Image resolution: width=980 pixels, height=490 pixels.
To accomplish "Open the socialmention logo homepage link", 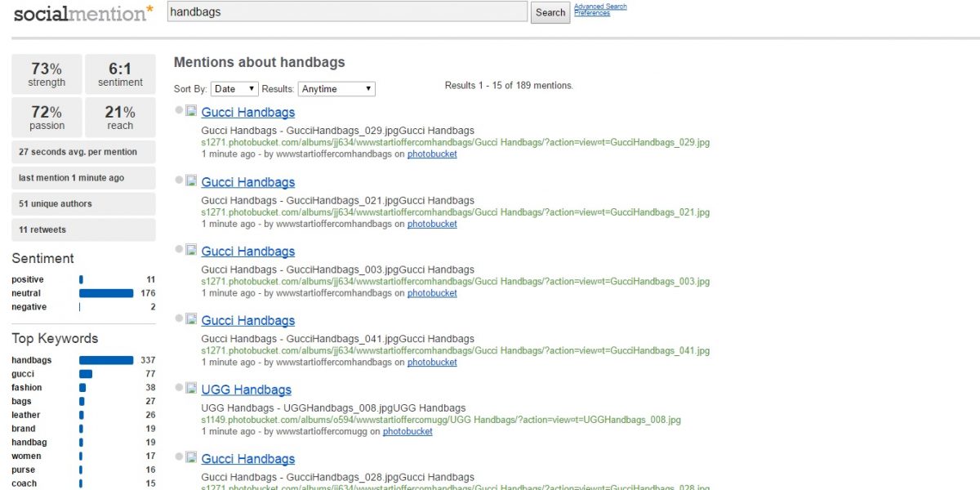I will point(83,13).
